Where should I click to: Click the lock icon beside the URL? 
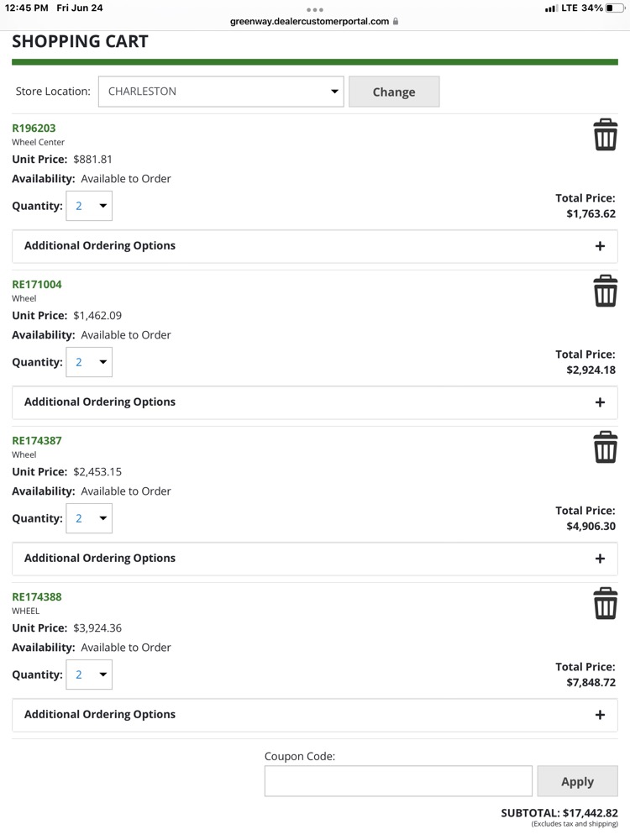396,22
